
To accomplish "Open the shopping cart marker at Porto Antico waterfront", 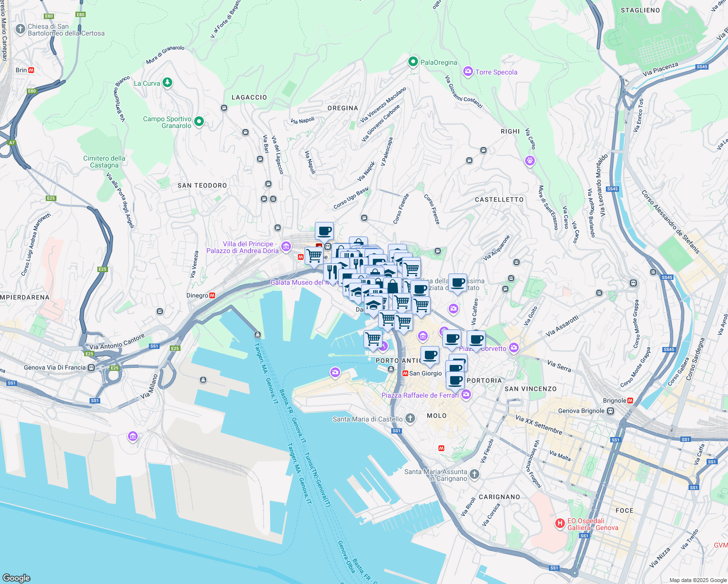I will [373, 339].
